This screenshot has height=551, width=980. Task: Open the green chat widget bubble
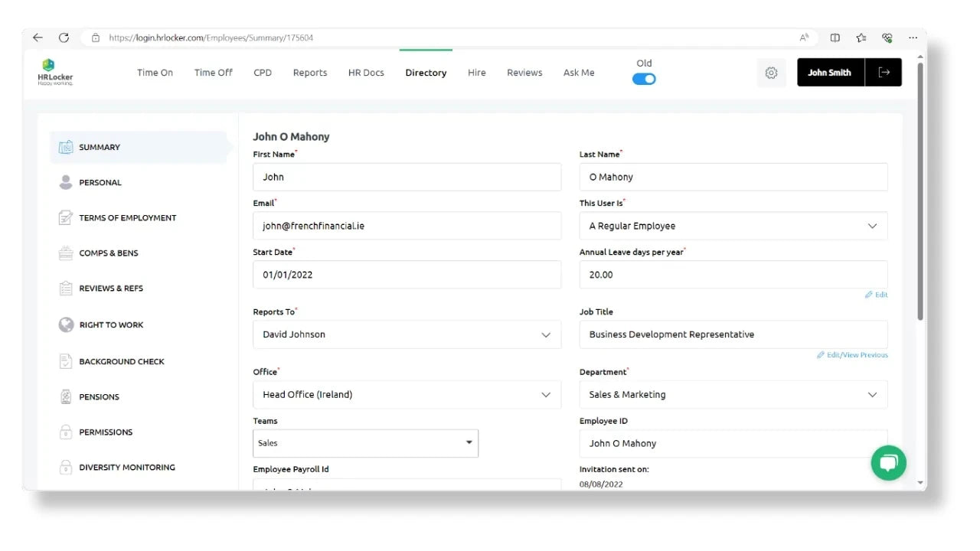pyautogui.click(x=888, y=463)
